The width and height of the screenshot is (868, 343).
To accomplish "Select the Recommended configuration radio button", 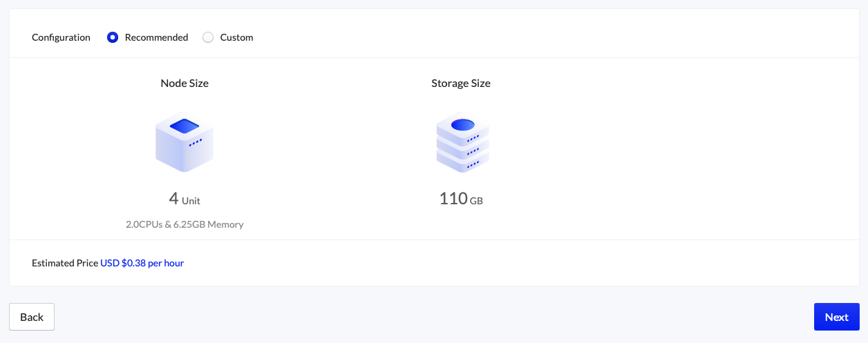I will [113, 37].
